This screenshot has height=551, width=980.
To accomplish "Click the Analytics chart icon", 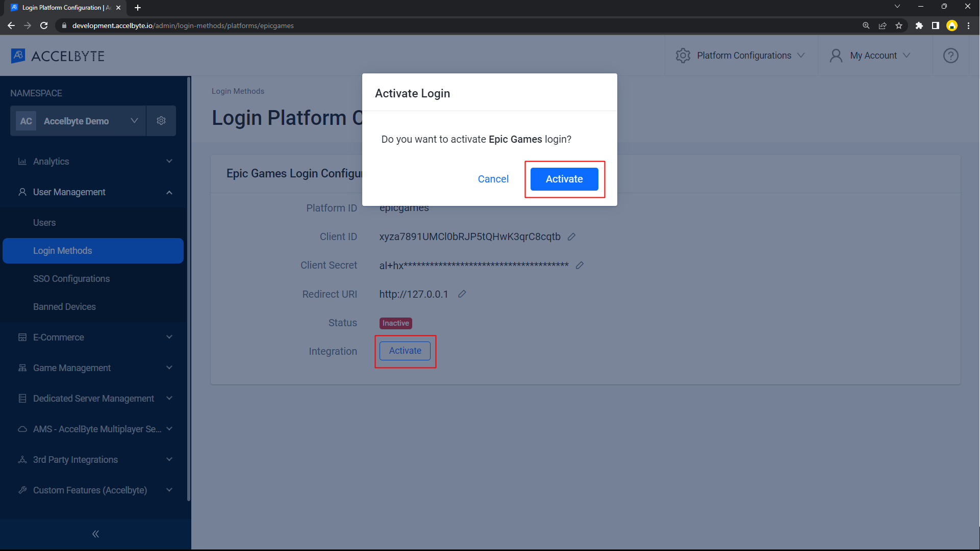I will [x=22, y=162].
